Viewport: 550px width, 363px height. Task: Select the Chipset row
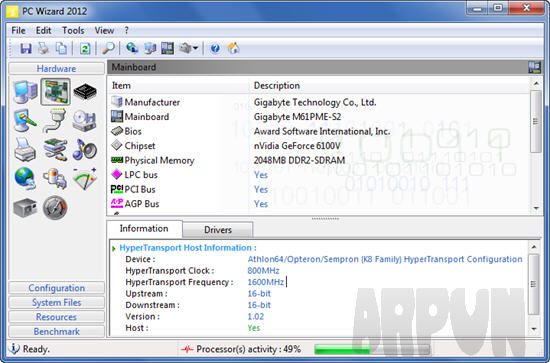coord(319,146)
